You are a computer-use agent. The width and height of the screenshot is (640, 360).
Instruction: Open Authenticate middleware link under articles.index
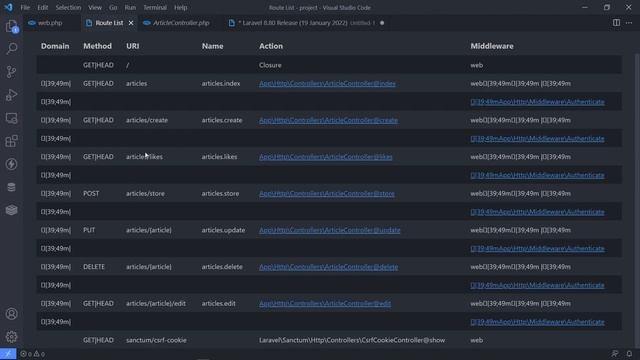pyautogui.click(x=537, y=102)
